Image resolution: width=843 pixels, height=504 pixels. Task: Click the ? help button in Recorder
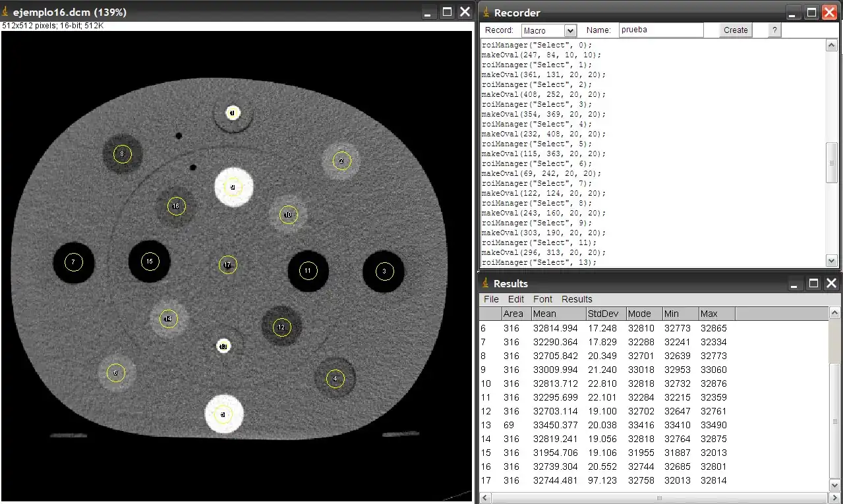(774, 30)
